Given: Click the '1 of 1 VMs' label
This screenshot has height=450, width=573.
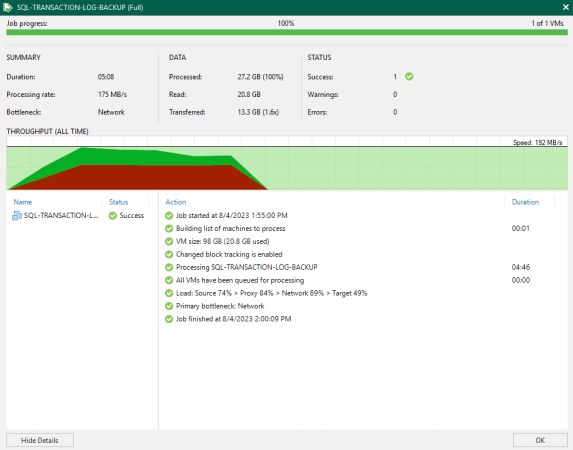Looking at the screenshot, I should (547, 23).
